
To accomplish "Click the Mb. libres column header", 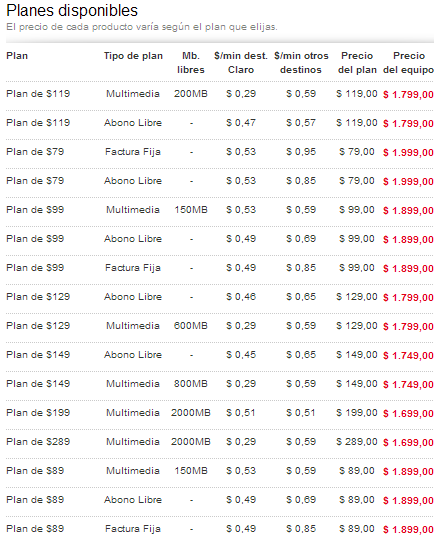I will [191, 63].
